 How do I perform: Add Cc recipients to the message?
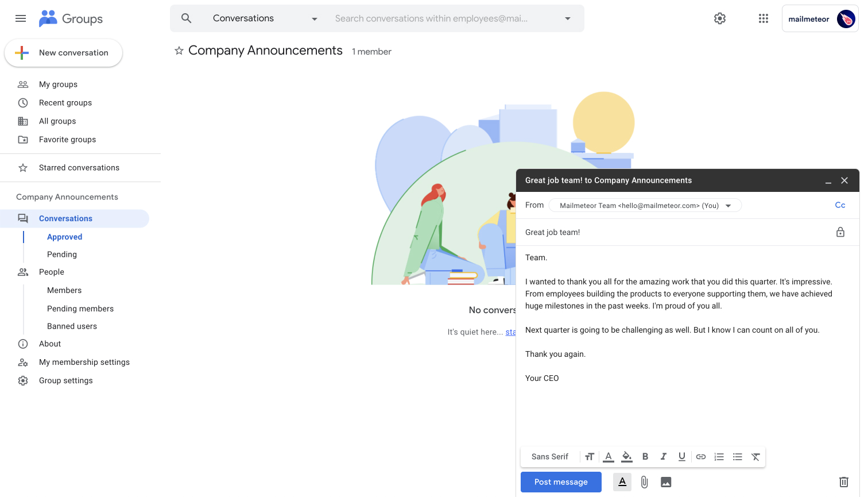(x=840, y=205)
